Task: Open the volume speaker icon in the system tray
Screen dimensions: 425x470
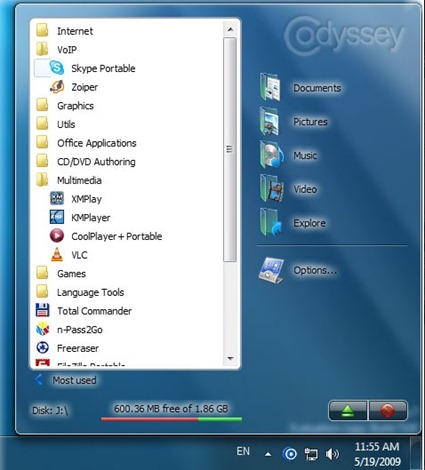Action: 332,454
